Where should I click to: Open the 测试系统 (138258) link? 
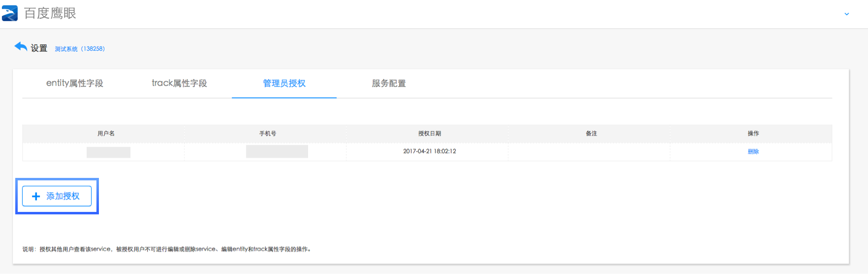[x=80, y=49]
